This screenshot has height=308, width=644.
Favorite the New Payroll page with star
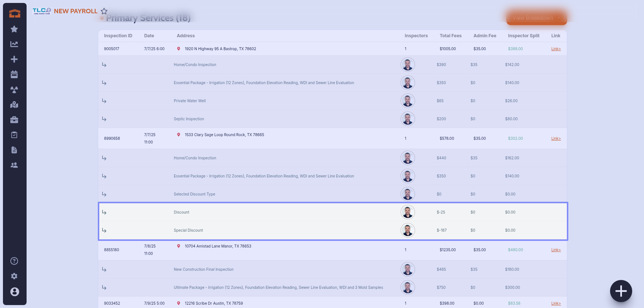(104, 11)
